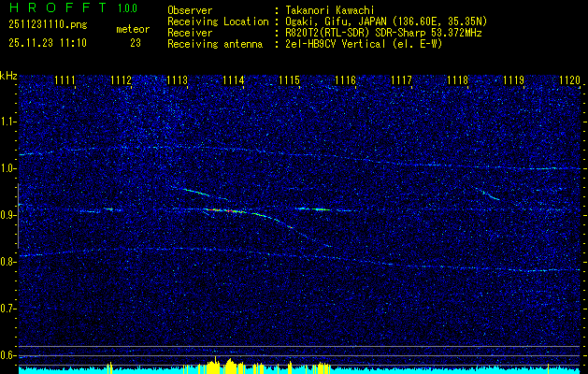
Task: Click the 1112 time marker
Action: point(122,79)
